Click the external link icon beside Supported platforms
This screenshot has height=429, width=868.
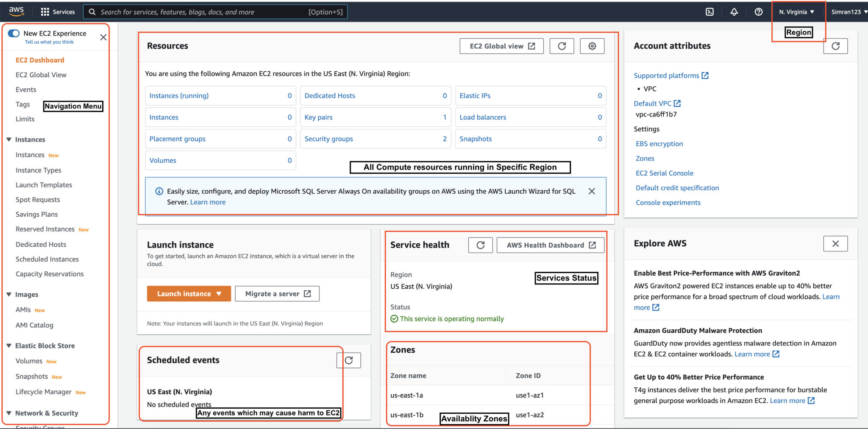(x=705, y=75)
